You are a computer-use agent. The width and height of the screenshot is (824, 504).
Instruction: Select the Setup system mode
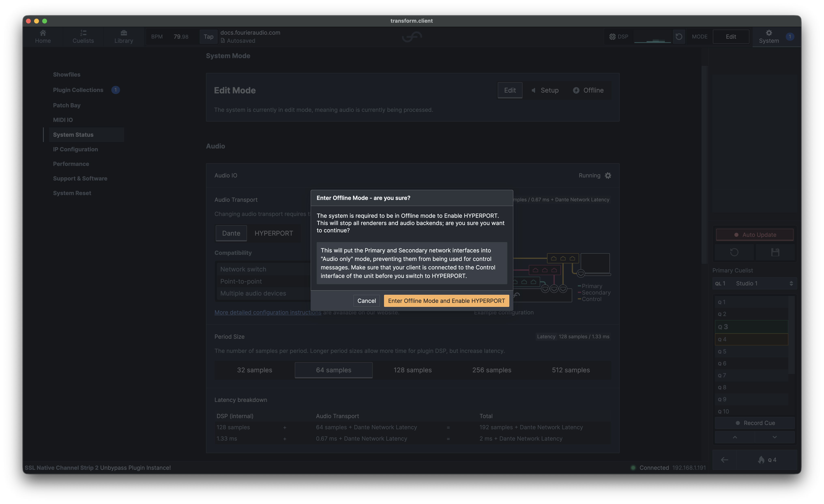[x=545, y=90]
